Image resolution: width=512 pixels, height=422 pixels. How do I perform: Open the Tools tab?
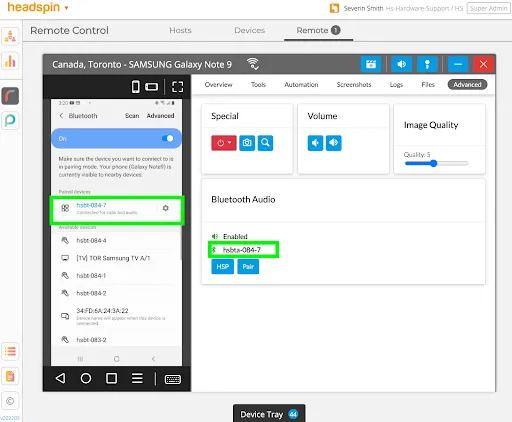coord(258,85)
